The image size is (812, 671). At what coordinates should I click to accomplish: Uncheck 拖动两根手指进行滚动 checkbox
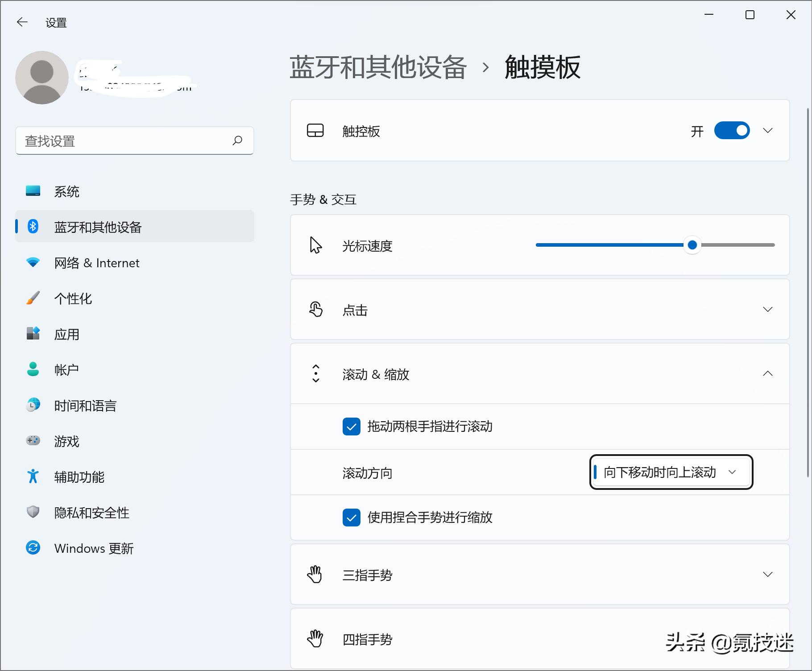click(x=352, y=427)
